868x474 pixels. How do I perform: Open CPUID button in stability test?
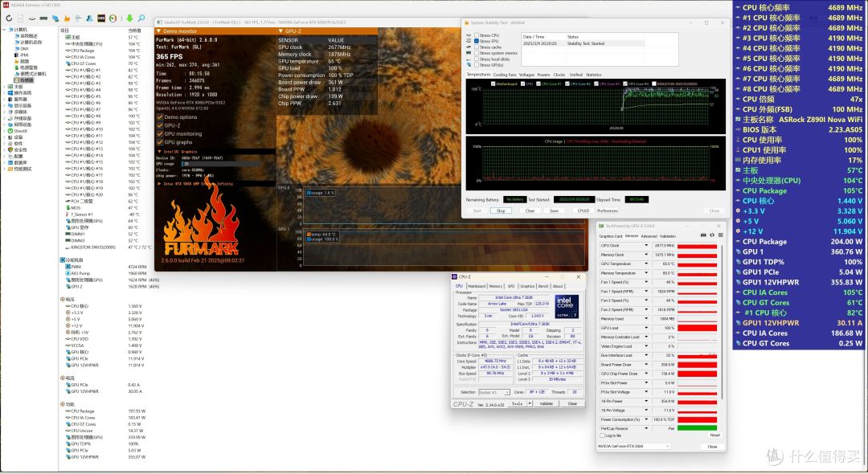click(583, 210)
